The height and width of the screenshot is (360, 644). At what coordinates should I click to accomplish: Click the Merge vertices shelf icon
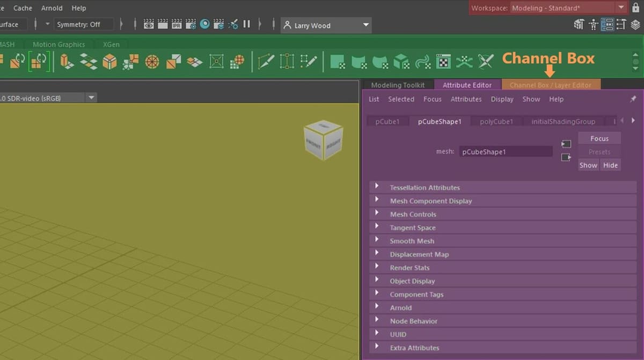[131, 62]
